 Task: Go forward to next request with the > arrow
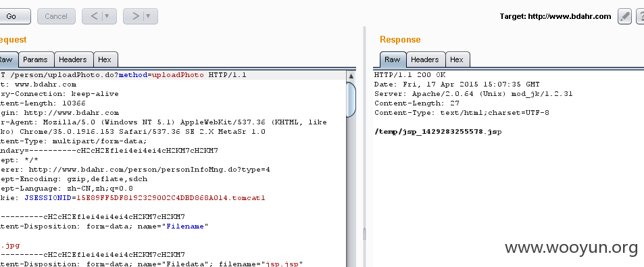tap(135, 16)
